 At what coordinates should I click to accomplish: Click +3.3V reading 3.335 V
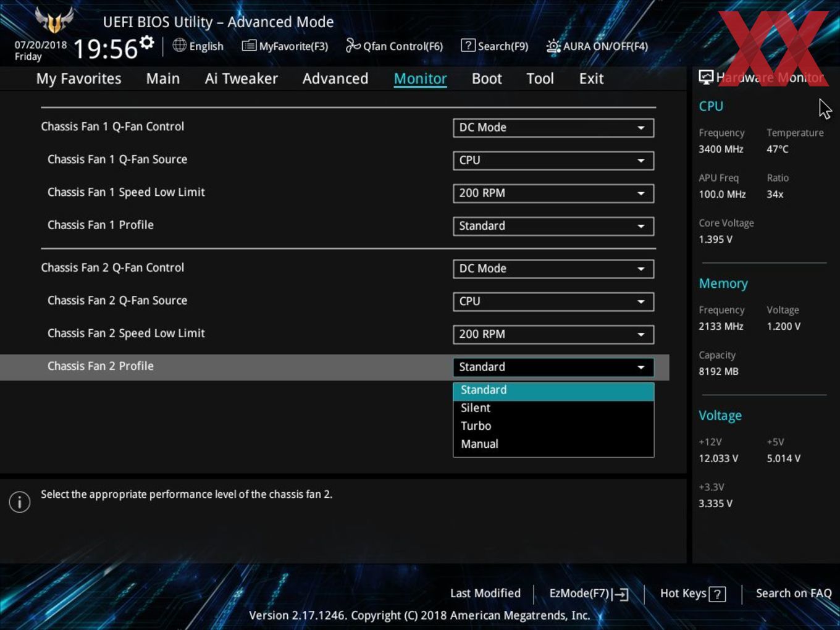point(715,504)
